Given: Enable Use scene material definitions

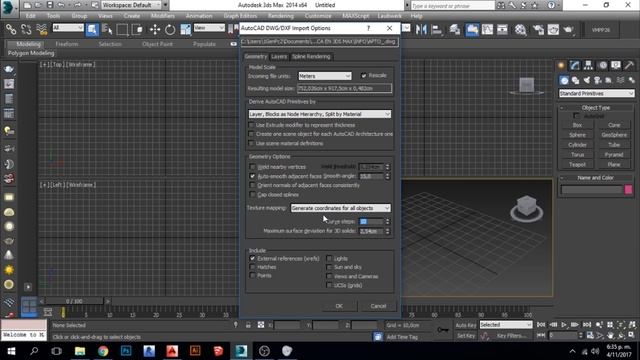Looking at the screenshot, I should click(251, 143).
